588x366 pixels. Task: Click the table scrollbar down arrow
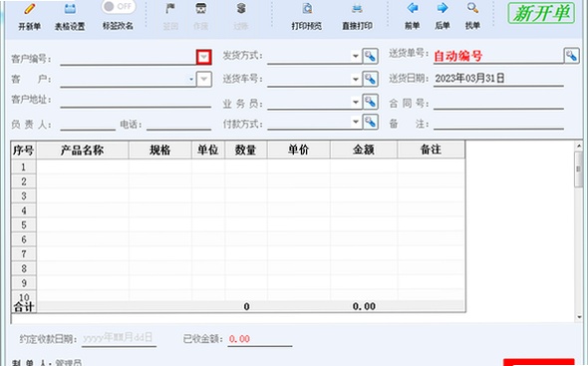[x=579, y=317]
